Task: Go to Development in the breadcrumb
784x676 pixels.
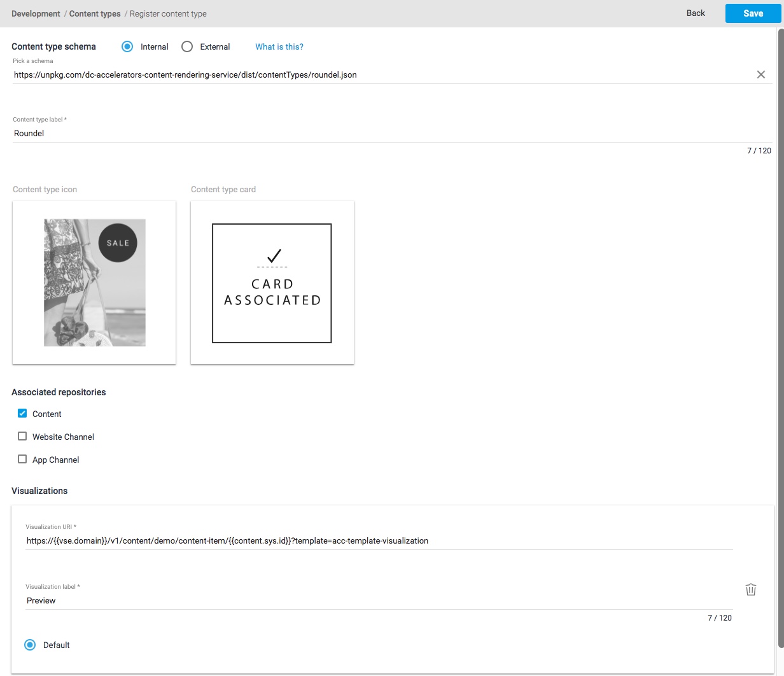Action: [x=36, y=13]
